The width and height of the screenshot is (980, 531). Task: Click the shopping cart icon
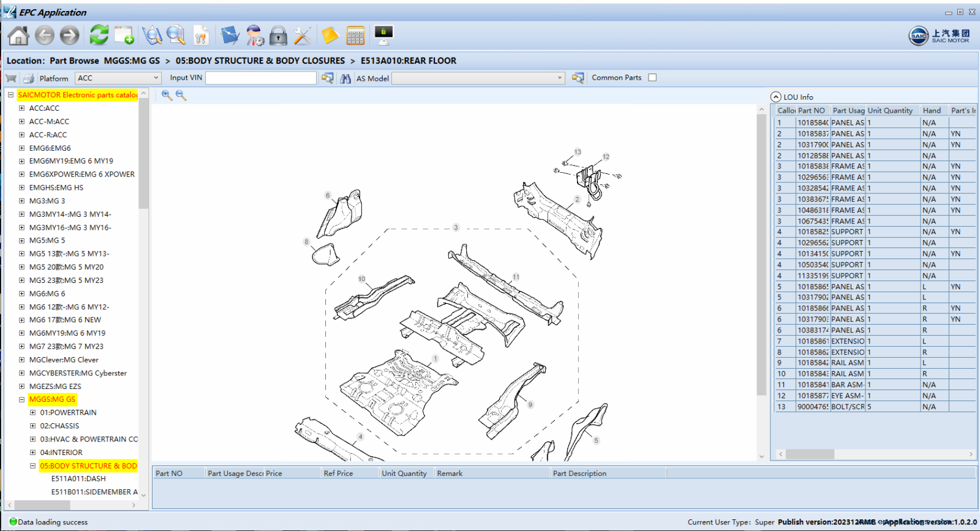(x=11, y=78)
